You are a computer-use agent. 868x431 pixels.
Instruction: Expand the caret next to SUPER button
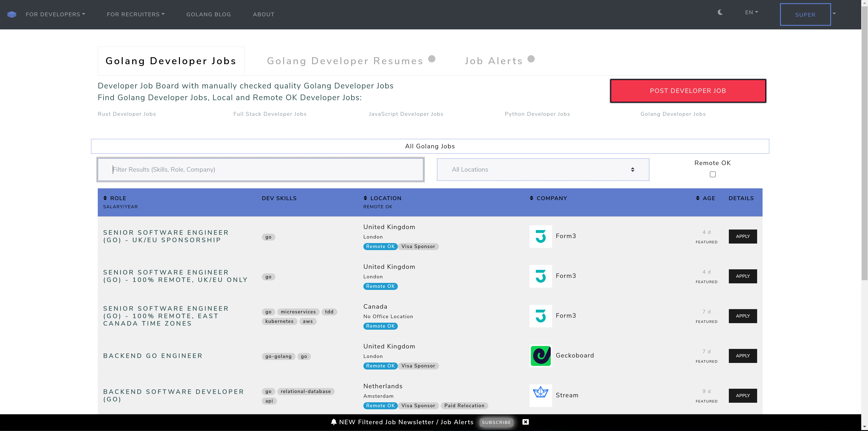pos(834,14)
